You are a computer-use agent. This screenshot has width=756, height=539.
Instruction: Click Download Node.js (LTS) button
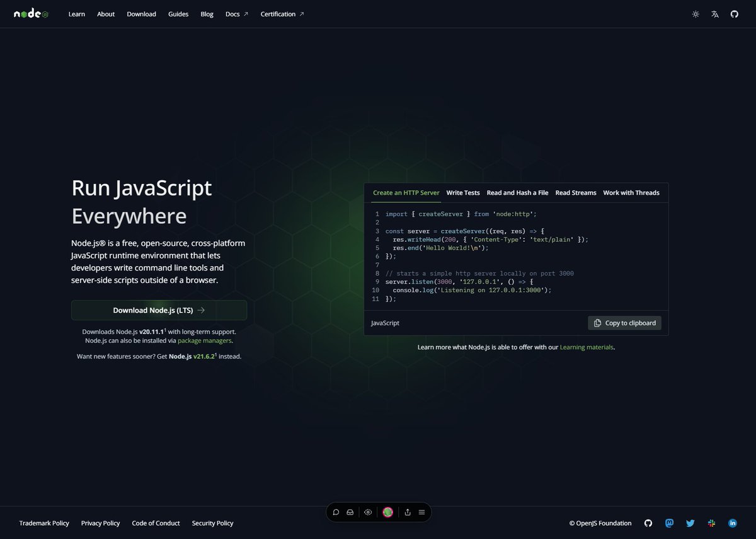(x=159, y=310)
